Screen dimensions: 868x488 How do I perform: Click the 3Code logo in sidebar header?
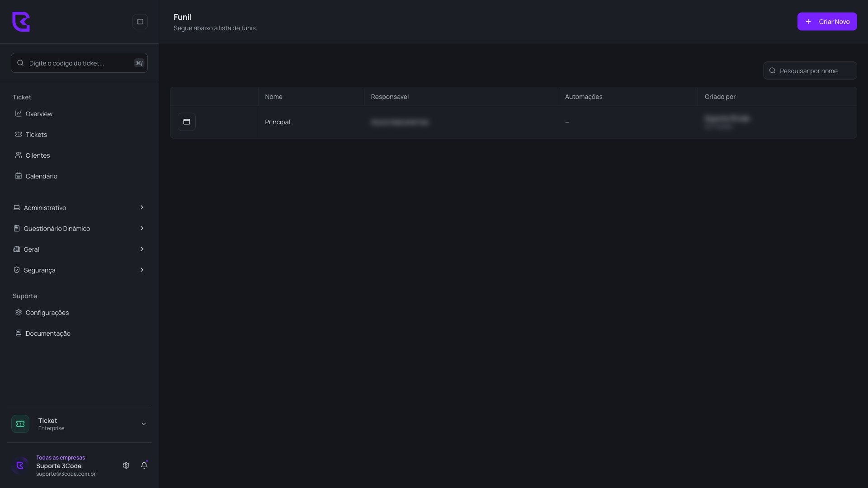point(21,22)
